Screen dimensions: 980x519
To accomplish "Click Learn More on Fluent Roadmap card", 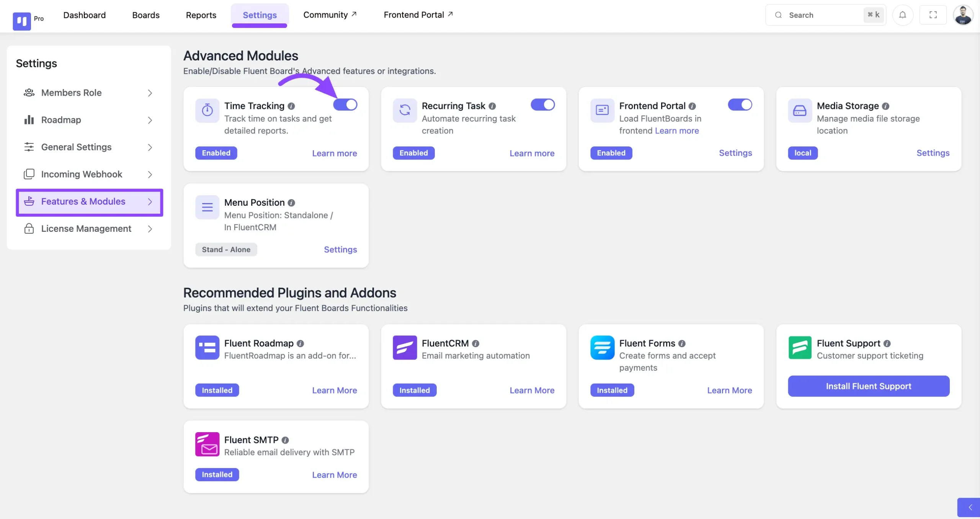I will coord(335,390).
